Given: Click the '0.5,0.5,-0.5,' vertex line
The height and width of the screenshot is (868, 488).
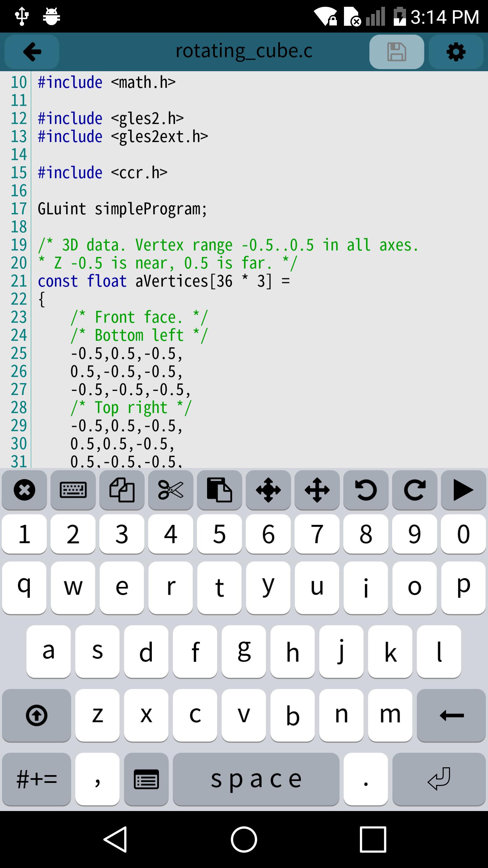Looking at the screenshot, I should click(x=122, y=444).
